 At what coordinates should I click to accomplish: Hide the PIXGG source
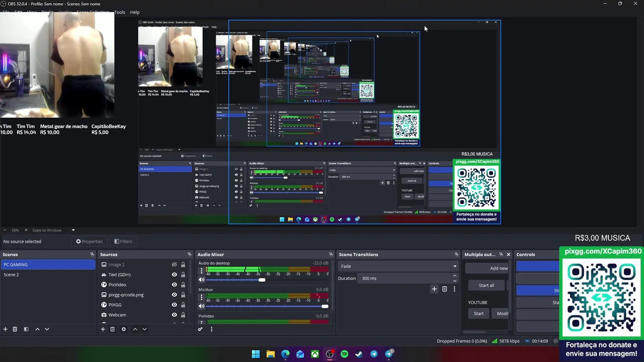(174, 305)
